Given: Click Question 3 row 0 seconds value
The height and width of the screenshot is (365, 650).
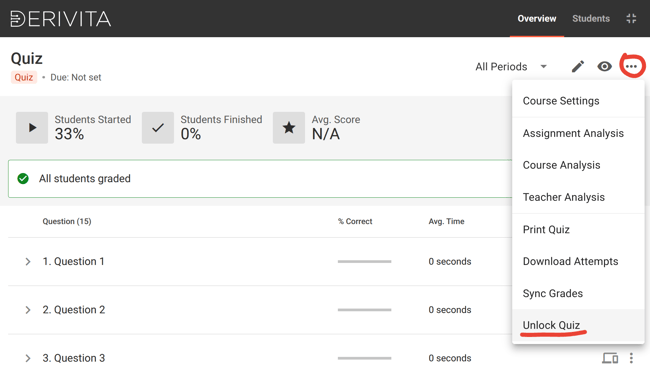Looking at the screenshot, I should [x=450, y=358].
